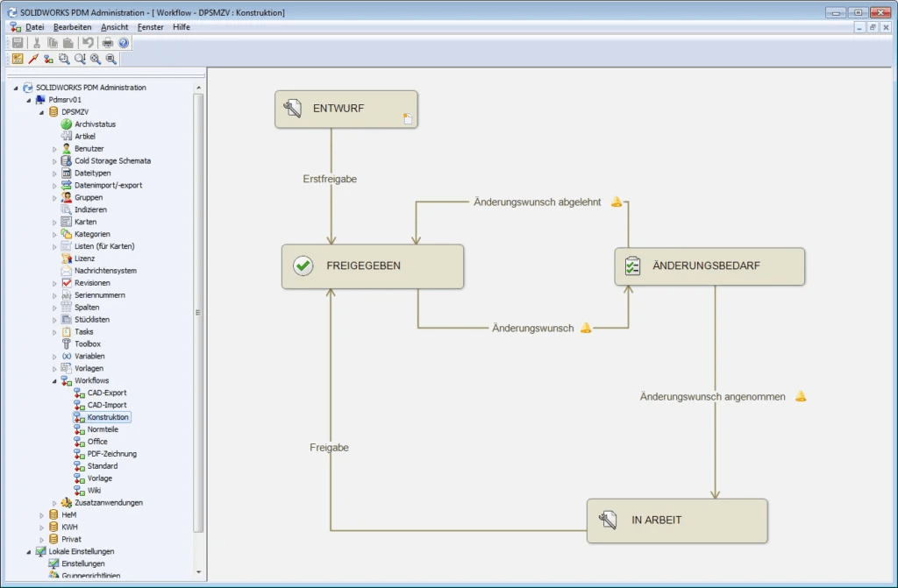
Task: Click the Änderungswunsch angenommen transition
Action: click(712, 396)
